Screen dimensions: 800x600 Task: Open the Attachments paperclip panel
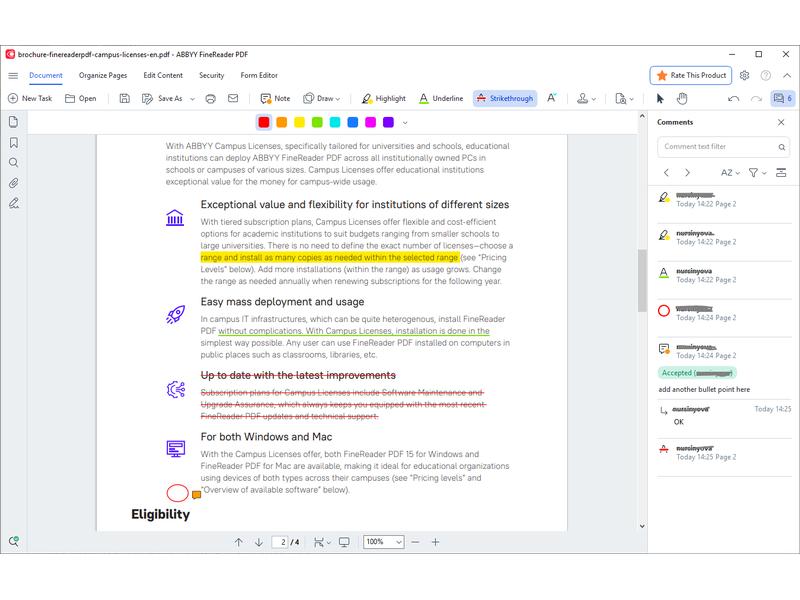coord(14,183)
